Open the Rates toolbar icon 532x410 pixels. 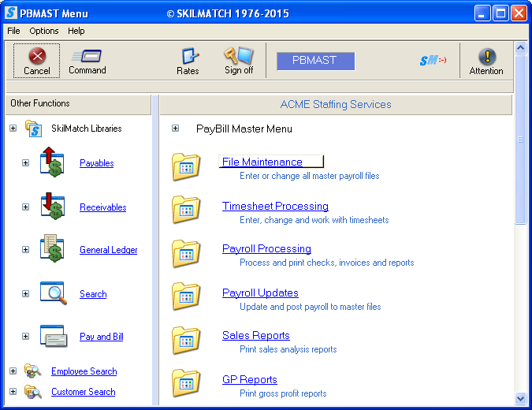[x=190, y=56]
